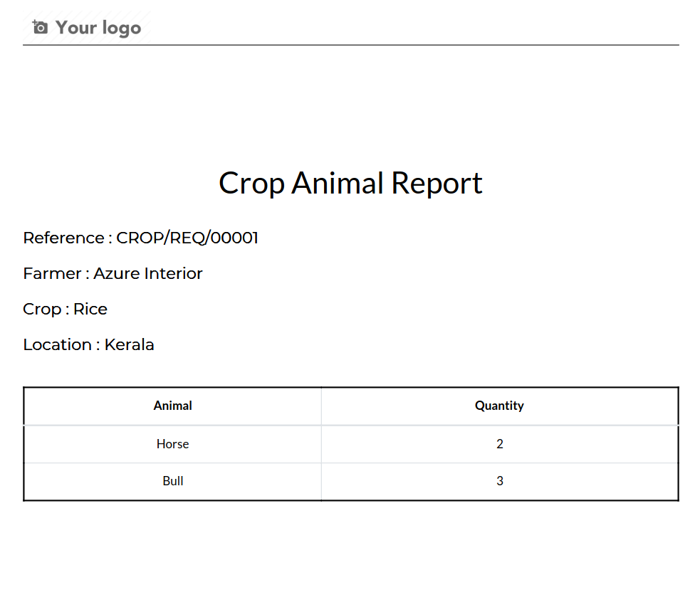This screenshot has height=597, width=700.
Task: Click the "Your logo" placeholder text
Action: click(98, 28)
